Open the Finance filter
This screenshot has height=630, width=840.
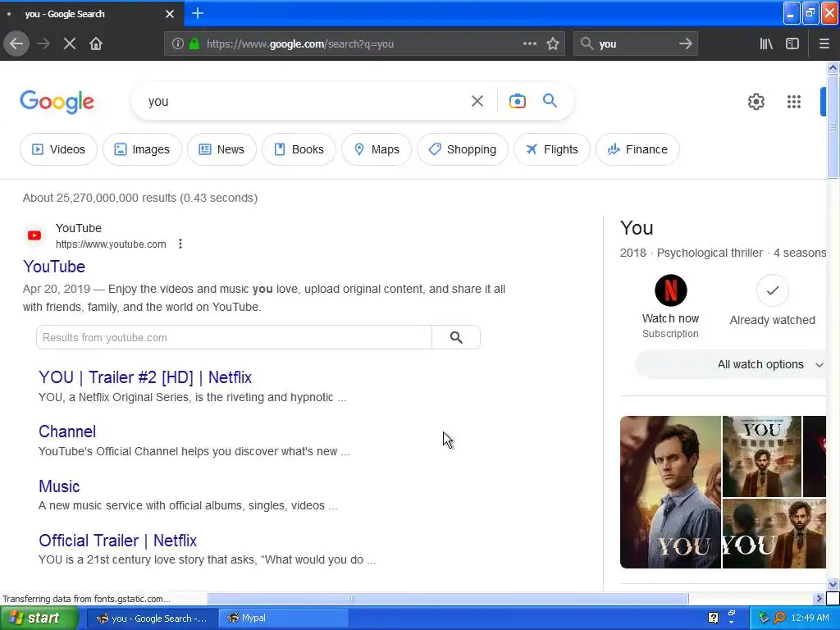click(637, 149)
